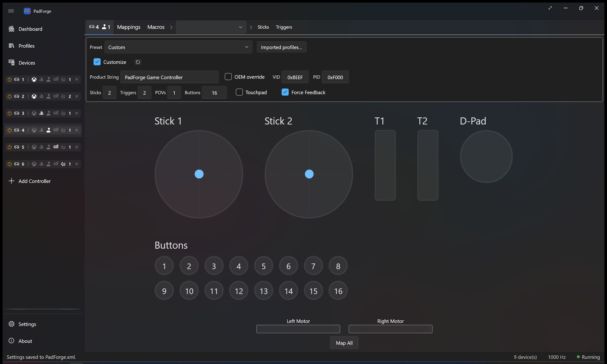Set slot 4 to PlayStation type
Screen dimensions: 607x364
click(41, 130)
